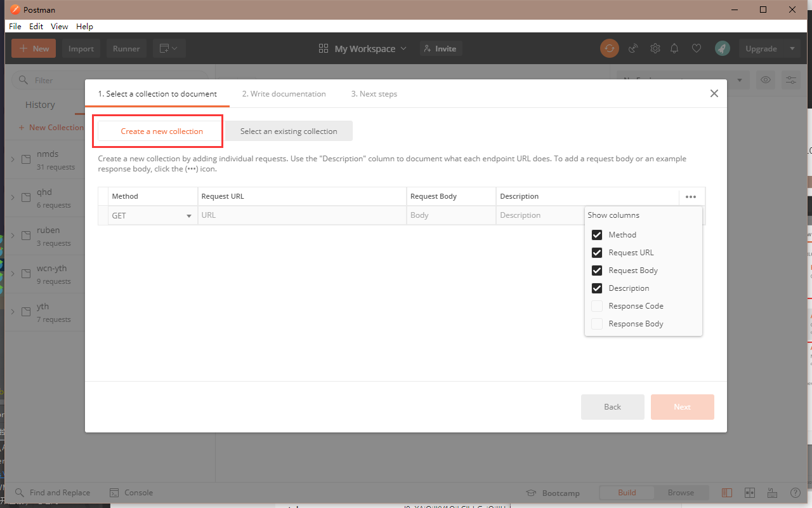Expand the ruben collection
Screen dimensions: 812x508
[x=13, y=236]
